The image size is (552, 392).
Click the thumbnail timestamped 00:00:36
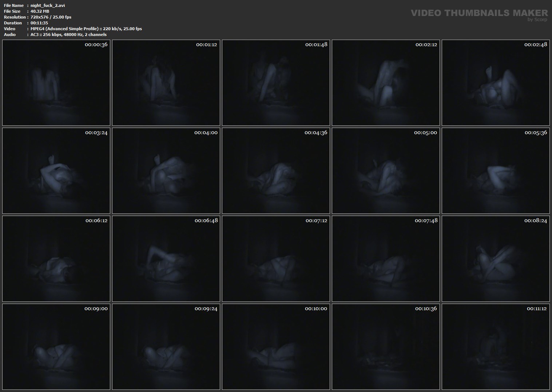tap(56, 83)
